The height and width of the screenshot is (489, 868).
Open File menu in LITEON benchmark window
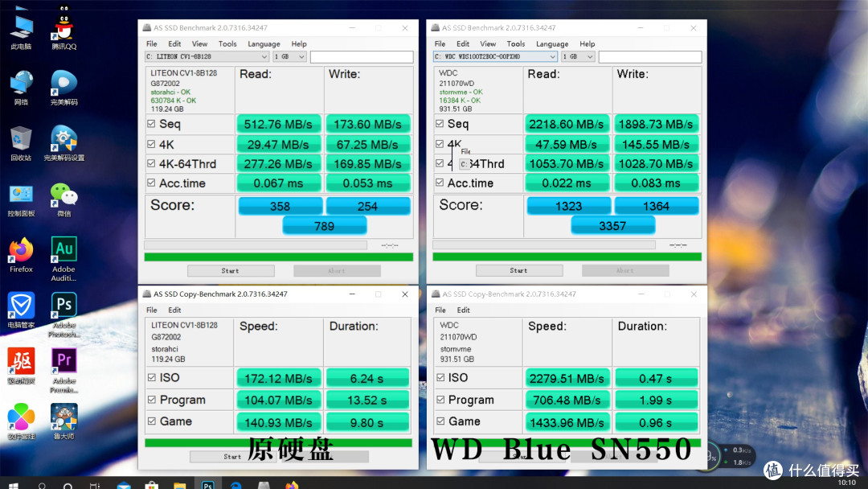pos(152,43)
